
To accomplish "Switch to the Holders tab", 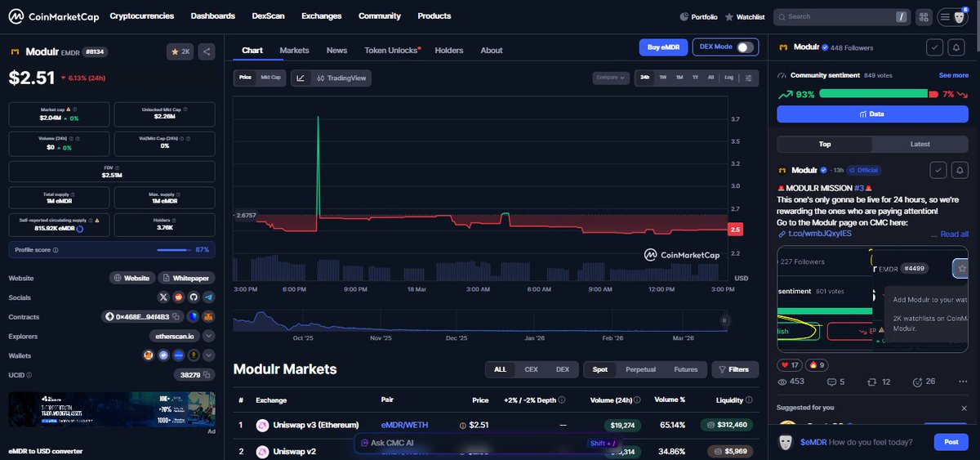I will coord(448,50).
